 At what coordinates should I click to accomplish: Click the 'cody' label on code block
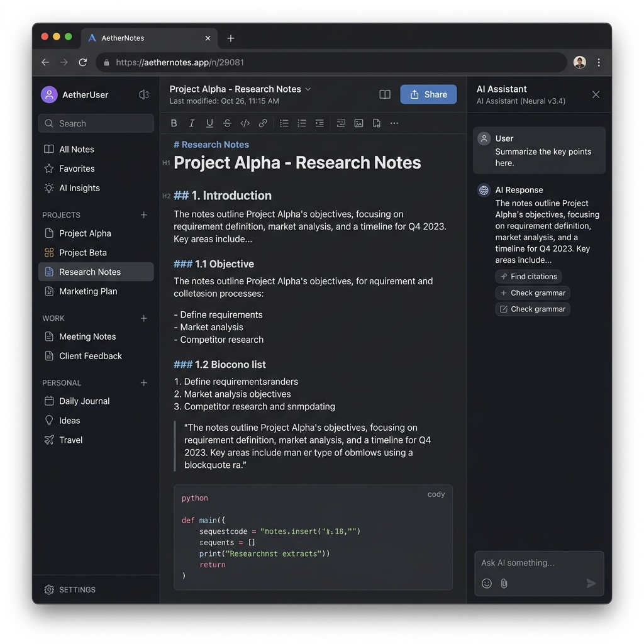(436, 494)
